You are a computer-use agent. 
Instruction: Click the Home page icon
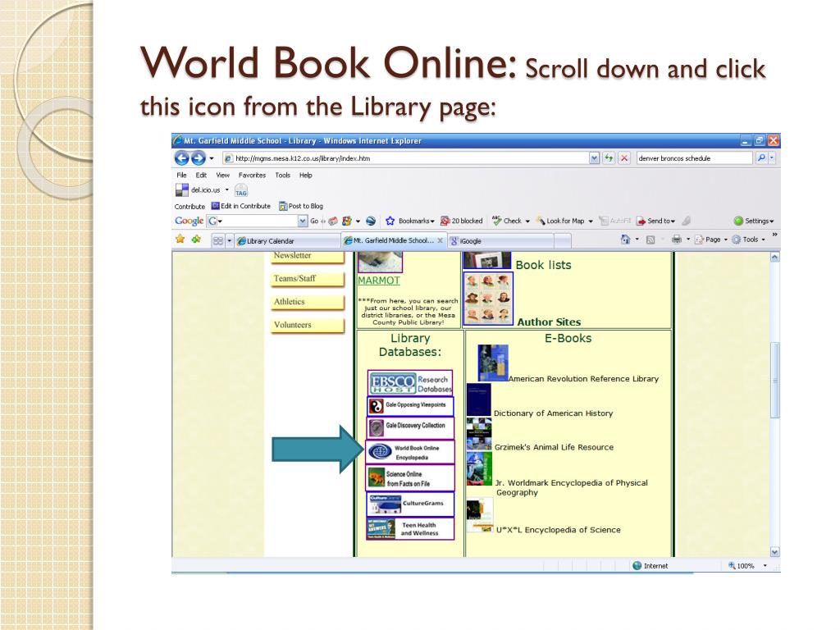625,240
